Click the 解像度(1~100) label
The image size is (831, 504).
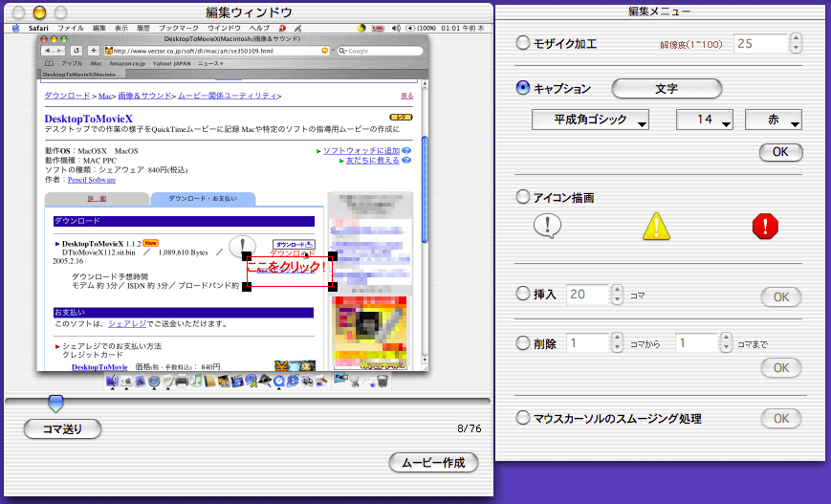691,45
